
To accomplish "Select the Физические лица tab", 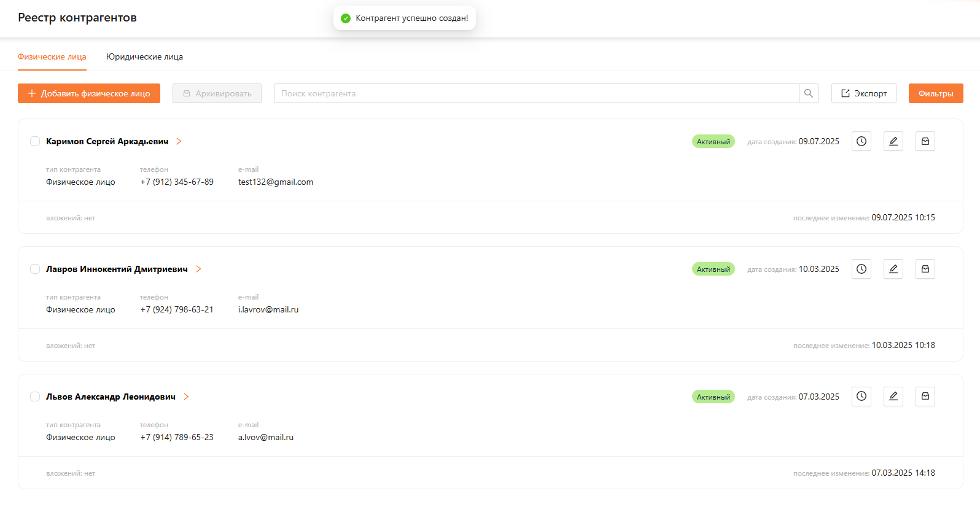I will click(x=52, y=56).
